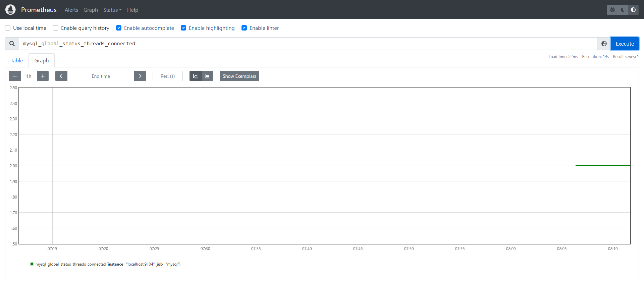Open the Alerts page
The width and height of the screenshot is (644, 282).
tap(71, 10)
